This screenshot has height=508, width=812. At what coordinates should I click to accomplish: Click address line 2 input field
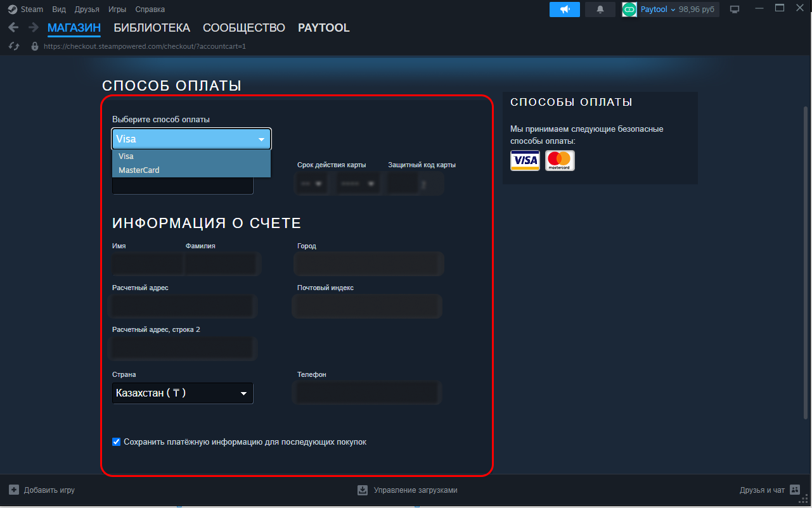click(183, 348)
